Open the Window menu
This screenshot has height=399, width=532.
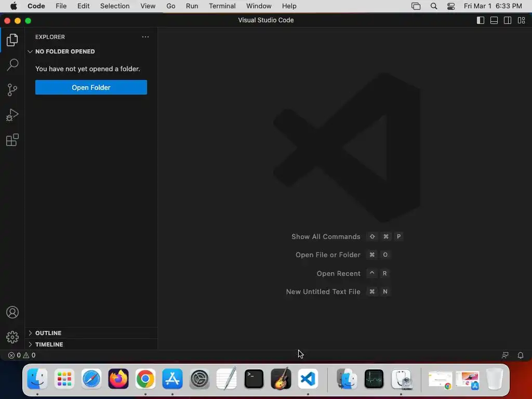coord(259,6)
